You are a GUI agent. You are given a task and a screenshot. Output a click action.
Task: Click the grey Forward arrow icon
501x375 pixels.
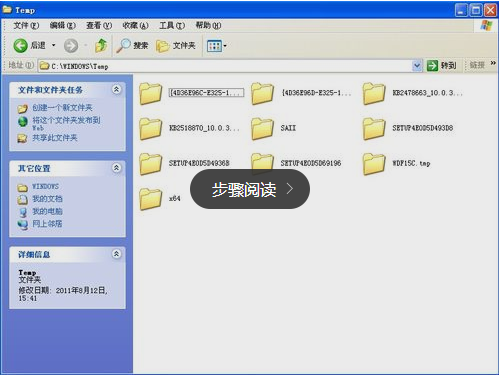tap(71, 46)
